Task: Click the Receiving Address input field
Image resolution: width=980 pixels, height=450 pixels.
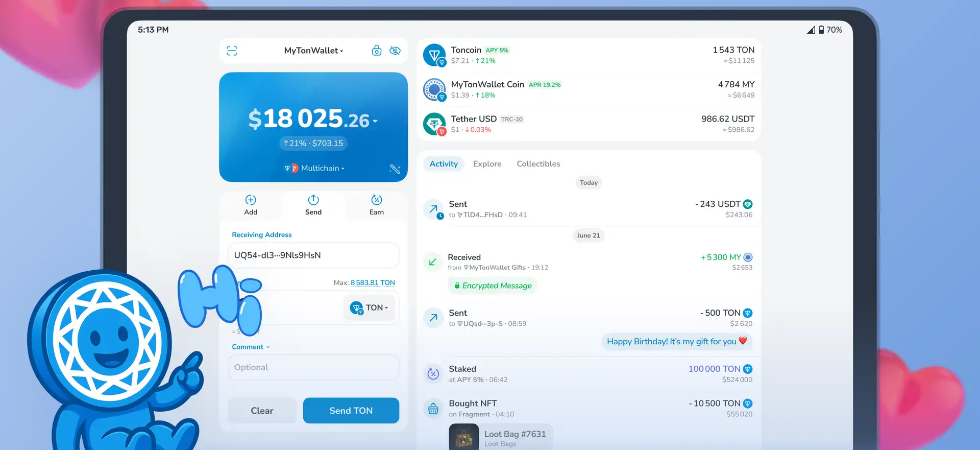Action: (x=313, y=255)
